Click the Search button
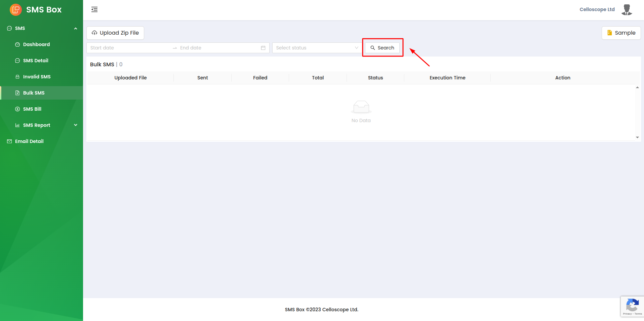 pyautogui.click(x=382, y=48)
